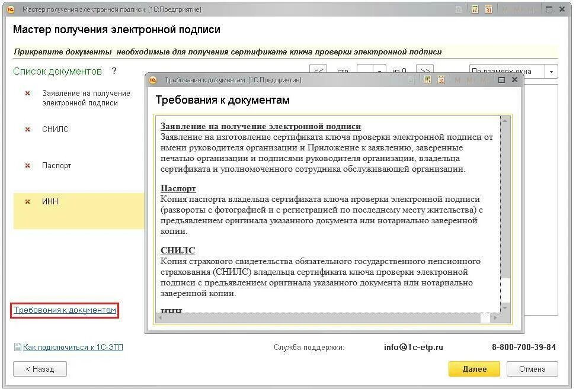Open calendar in Требования к документам dialog title bar
The width and height of the screenshot is (576, 392).
tap(441, 80)
